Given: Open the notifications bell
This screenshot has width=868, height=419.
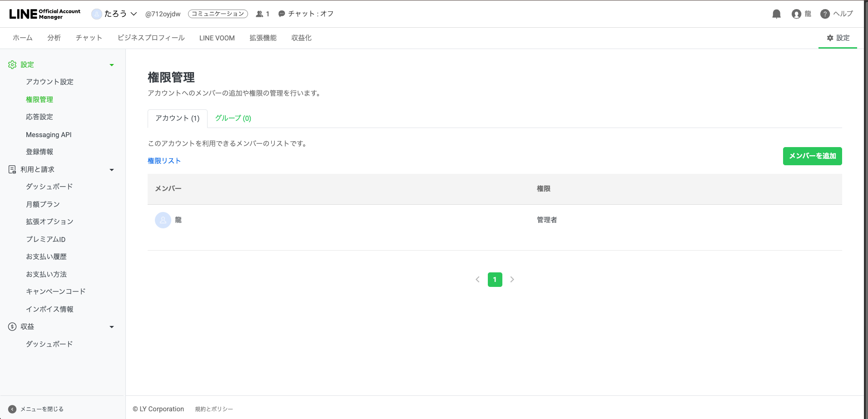Looking at the screenshot, I should click(x=776, y=14).
